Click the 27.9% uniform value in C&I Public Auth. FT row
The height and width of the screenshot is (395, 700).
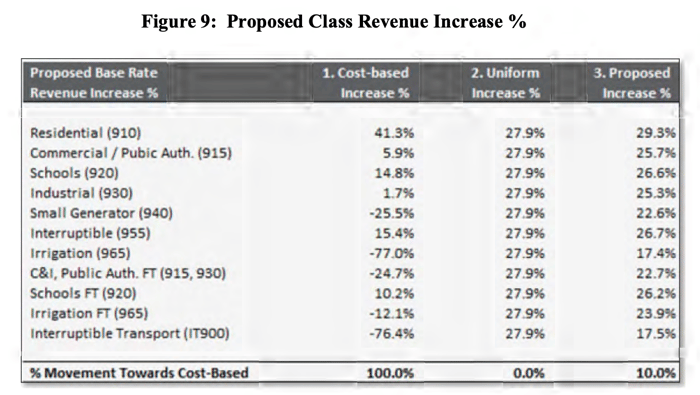[525, 274]
